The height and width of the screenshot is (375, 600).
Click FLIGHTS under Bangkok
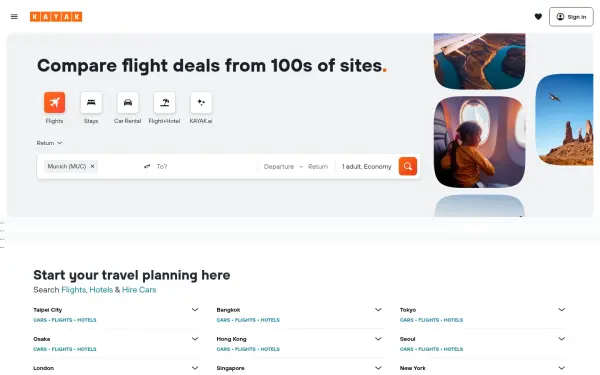coord(245,320)
